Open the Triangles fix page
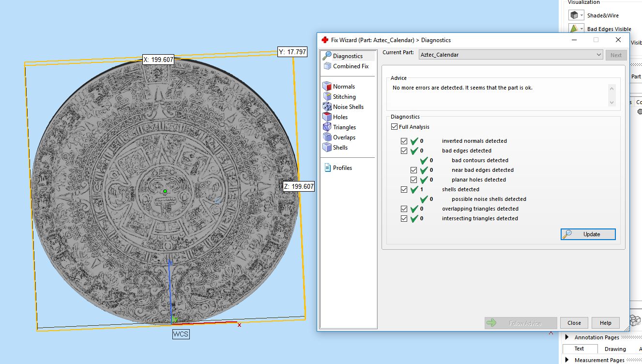Screen dimensions: 642x364 344,127
